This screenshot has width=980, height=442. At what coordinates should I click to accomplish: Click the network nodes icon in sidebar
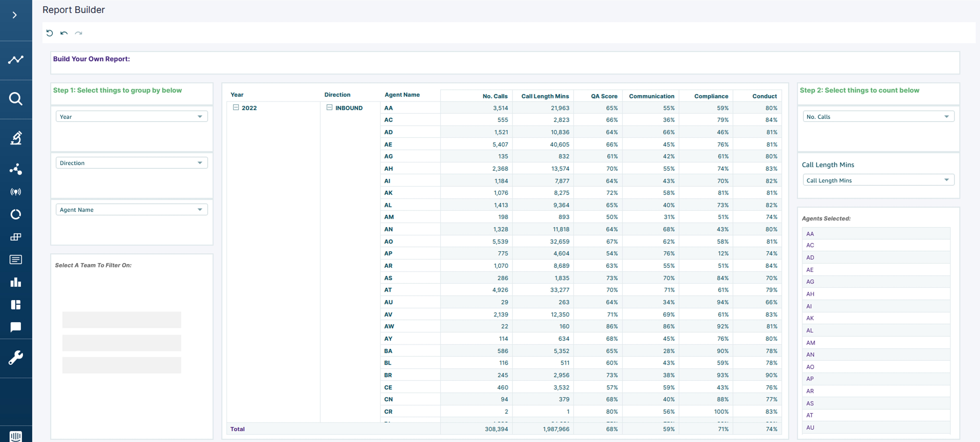tap(16, 169)
